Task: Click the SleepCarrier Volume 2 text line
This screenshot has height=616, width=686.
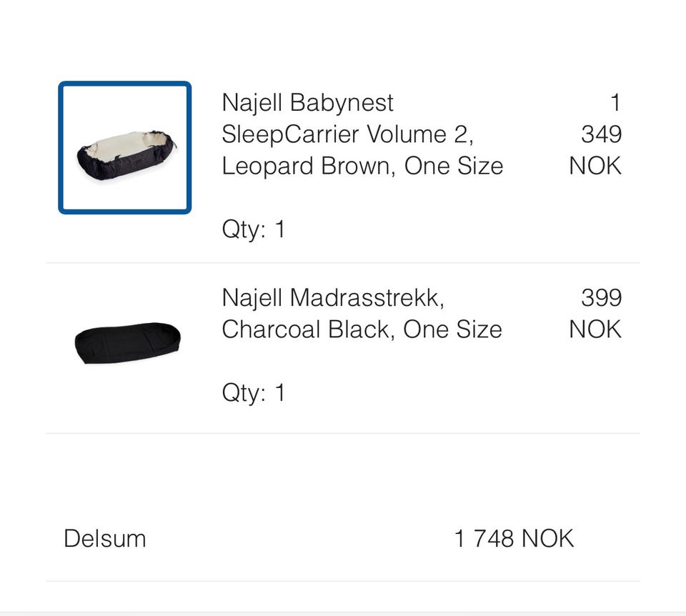Action: (348, 134)
